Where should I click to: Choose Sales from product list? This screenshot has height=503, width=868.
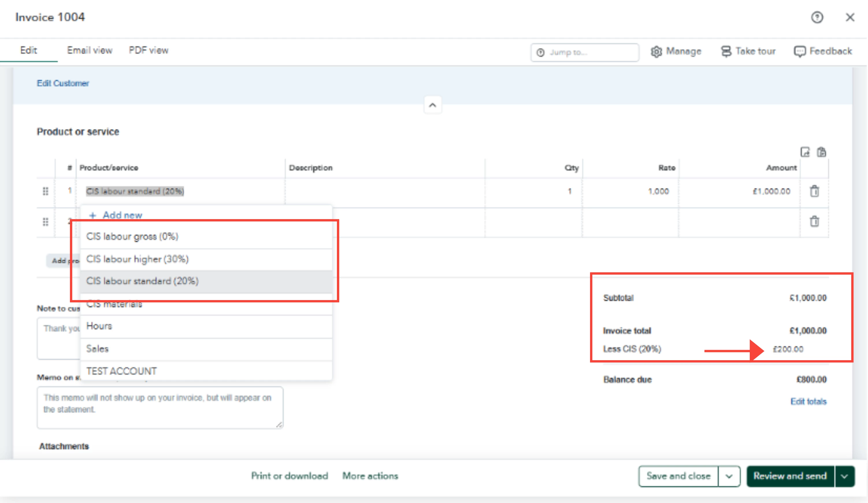click(206, 349)
